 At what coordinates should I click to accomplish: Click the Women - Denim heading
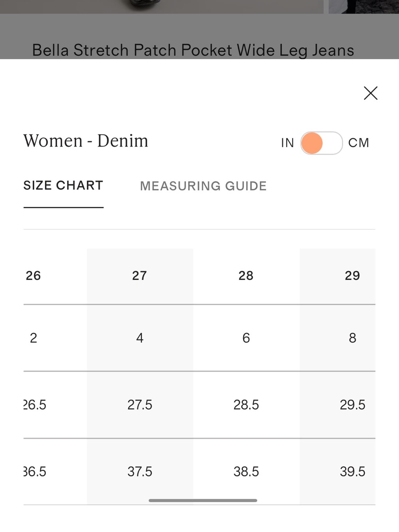[86, 141]
